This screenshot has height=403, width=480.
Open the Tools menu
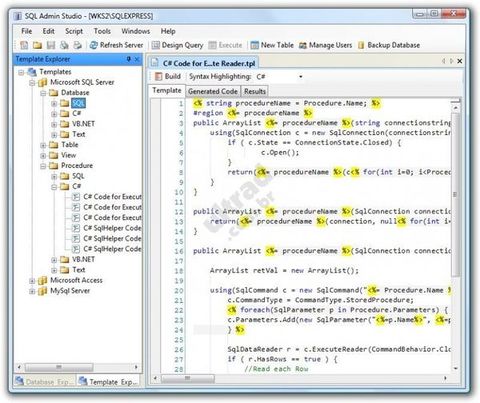click(102, 31)
